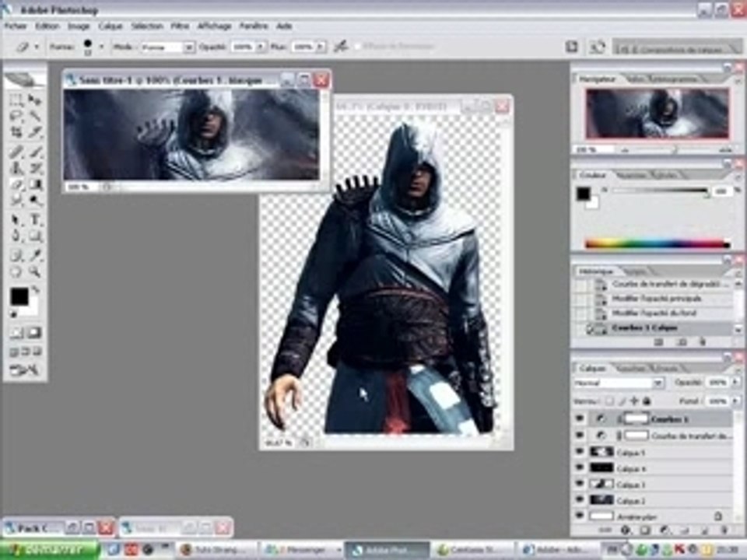Switch to Quick Mask mode
This screenshot has width=747, height=560.
34,333
